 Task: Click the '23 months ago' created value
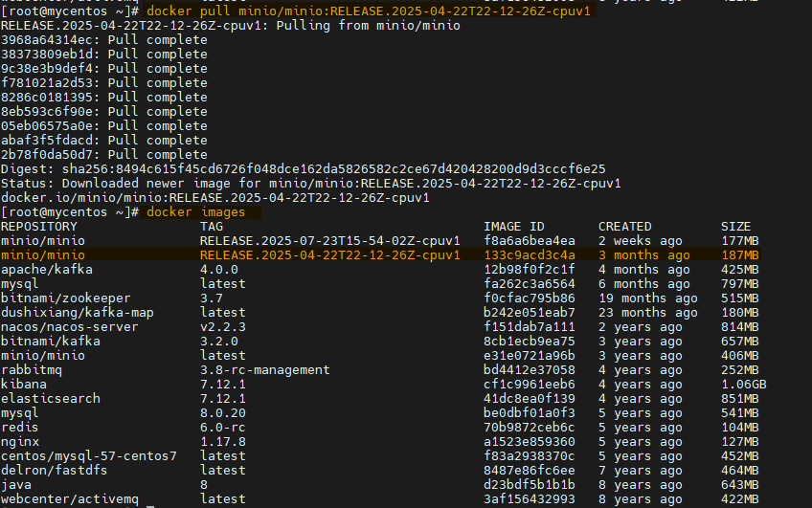648,313
